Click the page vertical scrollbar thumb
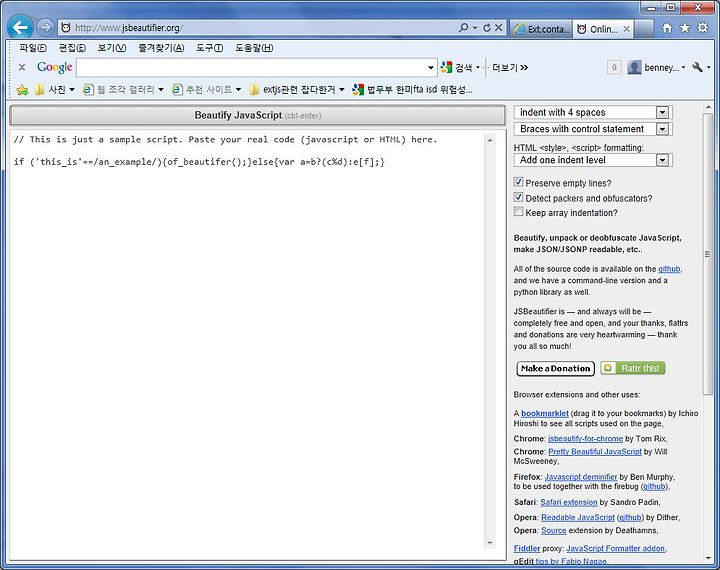 click(x=708, y=253)
